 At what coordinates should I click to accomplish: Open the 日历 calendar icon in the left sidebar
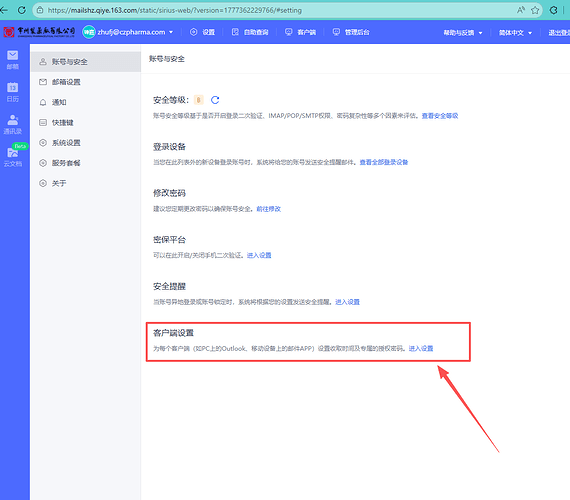point(13,92)
